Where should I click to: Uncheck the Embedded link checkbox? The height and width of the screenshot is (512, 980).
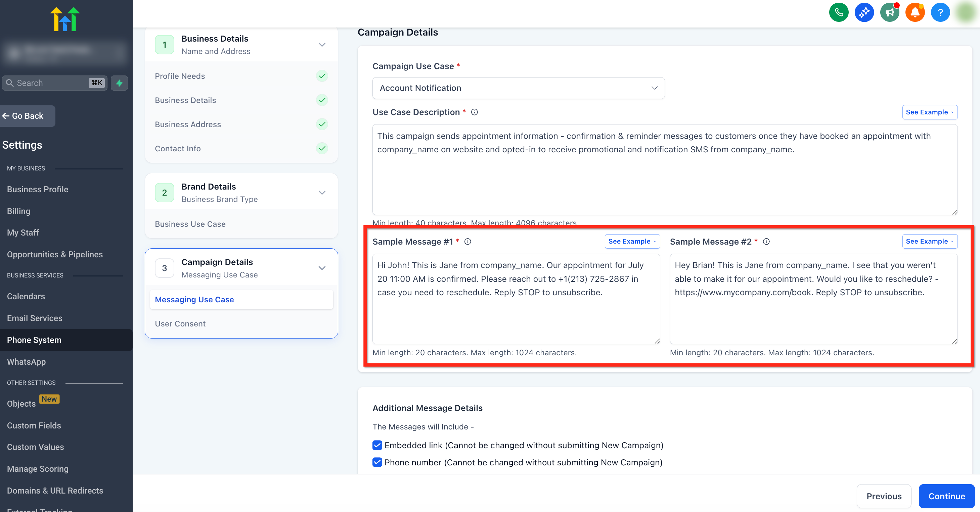377,445
